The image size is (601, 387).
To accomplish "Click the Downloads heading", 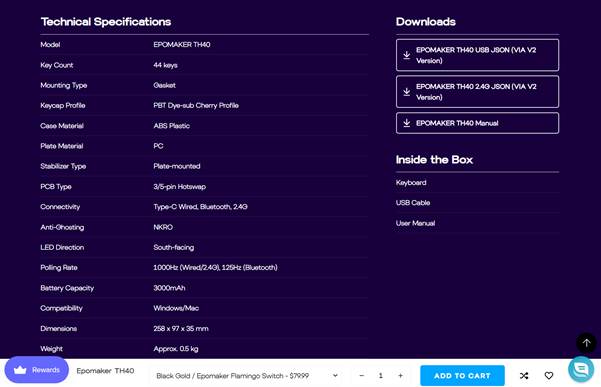I will click(x=425, y=22).
